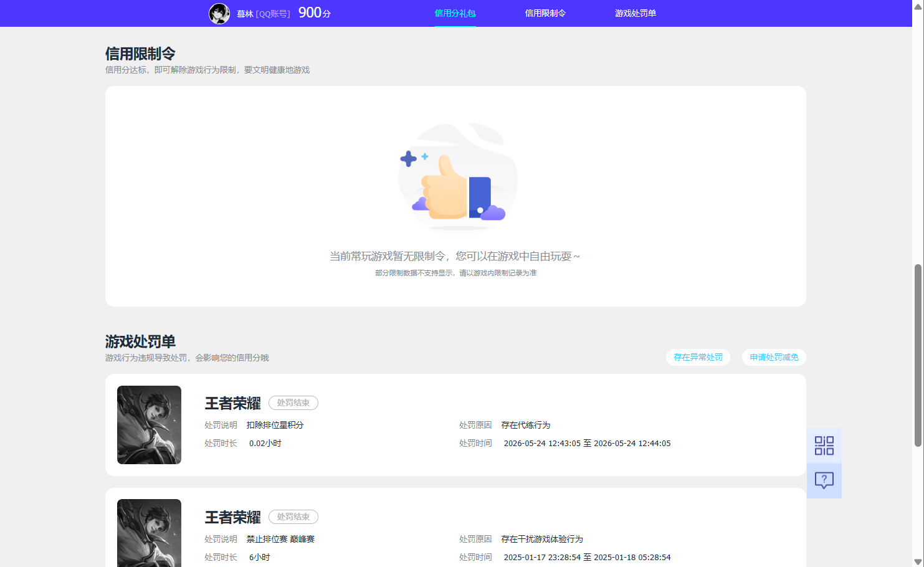Click 处罚结束 badge on 禁止排位赛 巅峰赛 record
Viewport: 924px width, 567px height.
pos(293,517)
